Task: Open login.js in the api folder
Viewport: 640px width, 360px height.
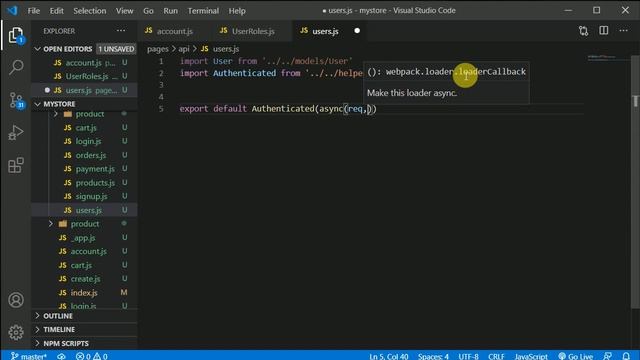Action: tap(88, 141)
